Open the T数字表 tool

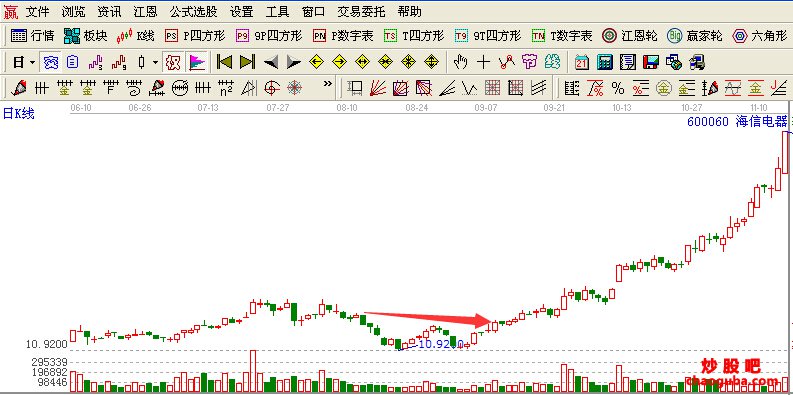[x=562, y=35]
